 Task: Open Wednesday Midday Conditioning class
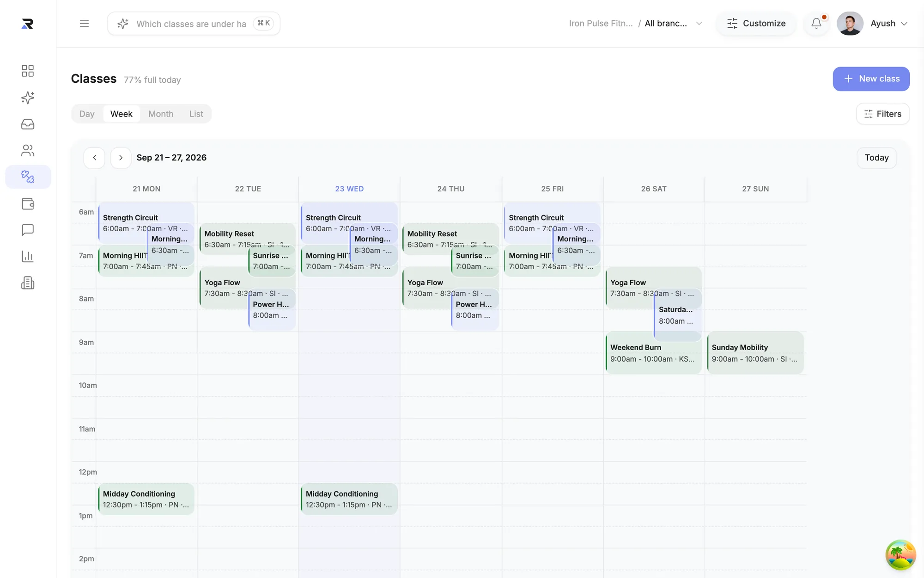(349, 499)
